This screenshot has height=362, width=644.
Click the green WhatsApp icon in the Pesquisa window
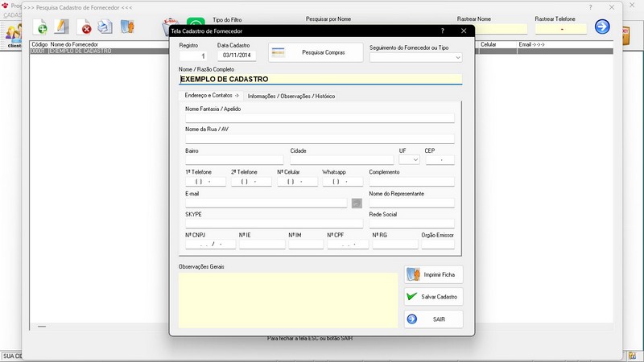pos(196,22)
